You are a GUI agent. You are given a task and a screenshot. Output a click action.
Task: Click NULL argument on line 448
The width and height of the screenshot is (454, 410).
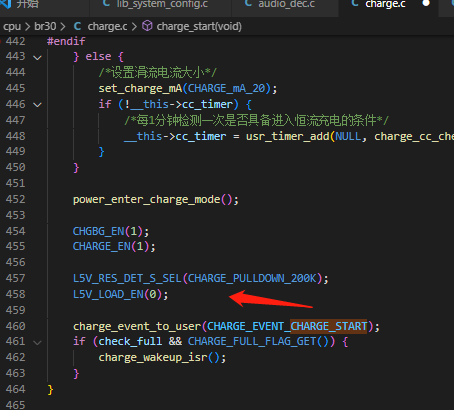click(348, 136)
